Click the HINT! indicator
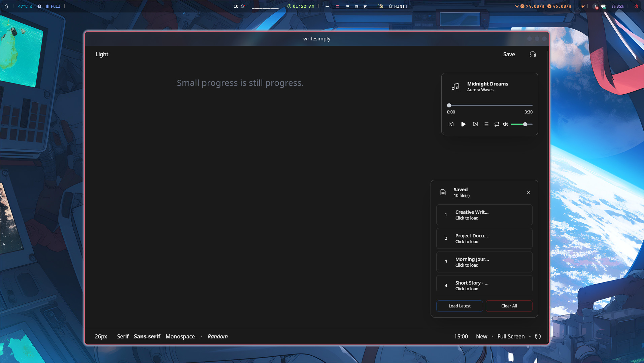This screenshot has width=644, height=363. pyautogui.click(x=398, y=6)
